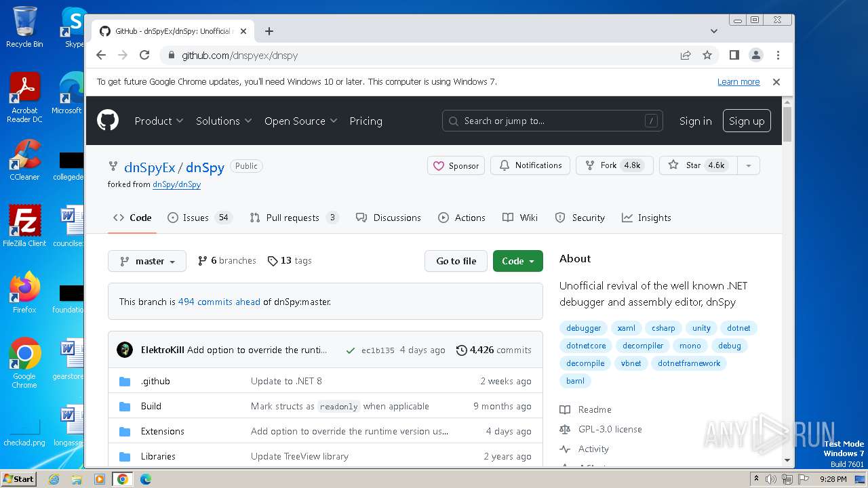Open the GitHub logo home link

[108, 121]
